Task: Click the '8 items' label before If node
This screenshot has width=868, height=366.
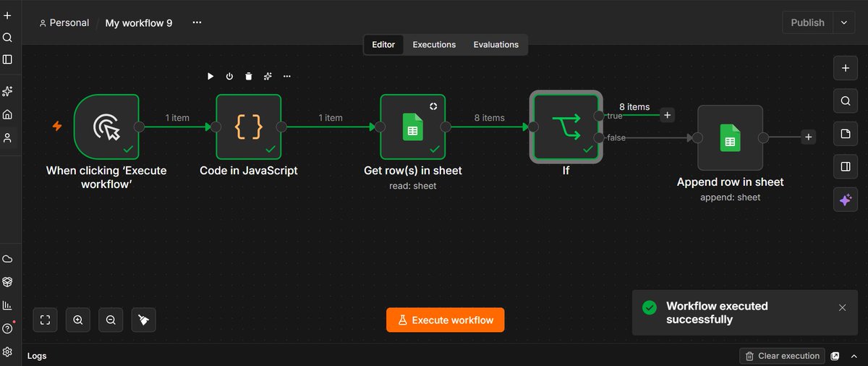Action: [489, 118]
